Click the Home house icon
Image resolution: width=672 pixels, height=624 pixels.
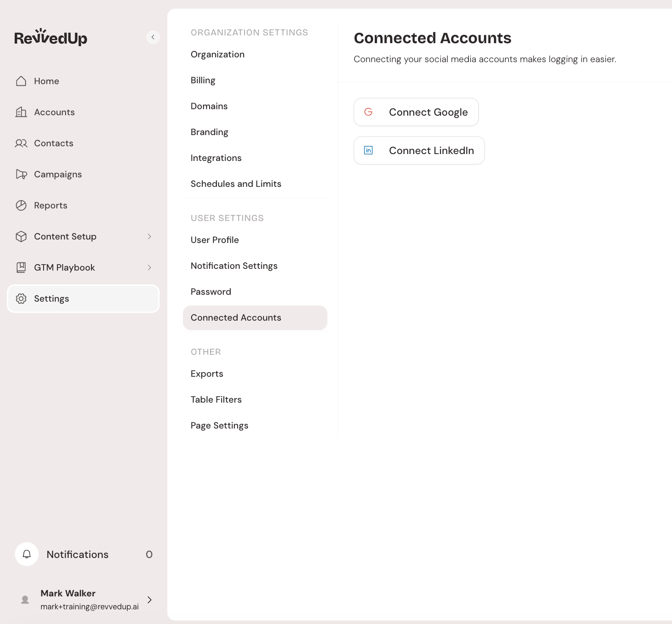point(21,81)
